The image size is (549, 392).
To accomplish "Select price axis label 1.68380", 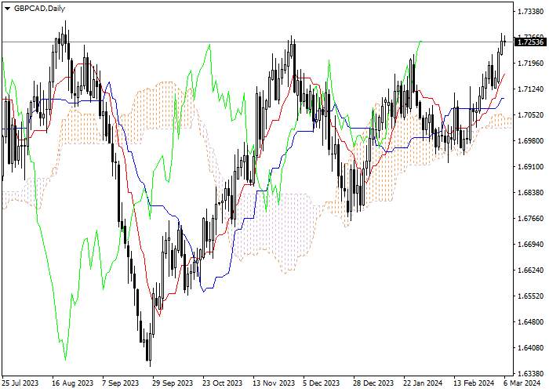I will point(531,193).
